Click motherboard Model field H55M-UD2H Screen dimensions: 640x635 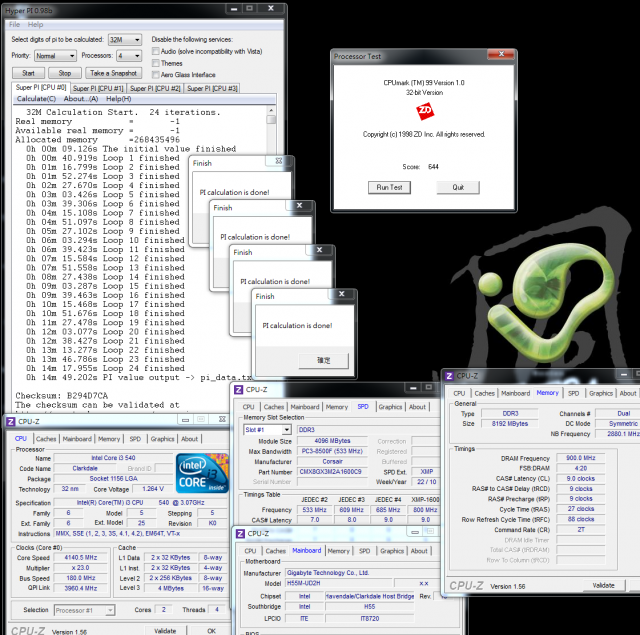(339, 583)
